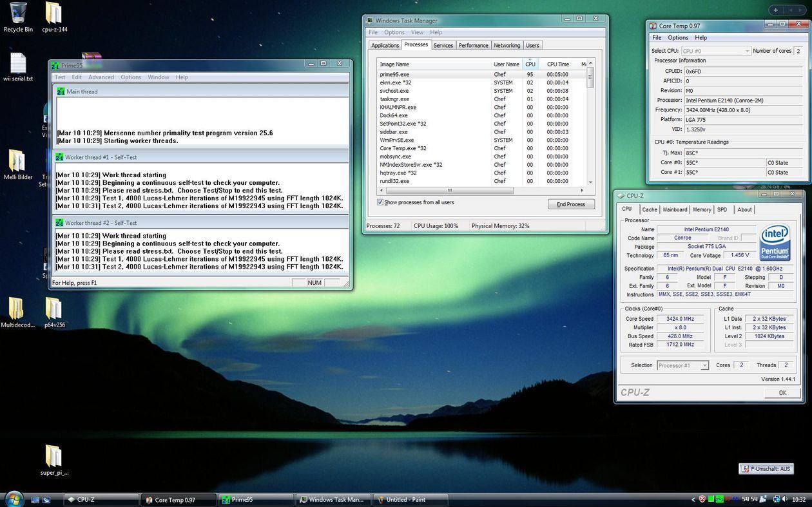Viewport: 812px width, 507px height.
Task: Switch to the Performance tab
Action: (473, 46)
